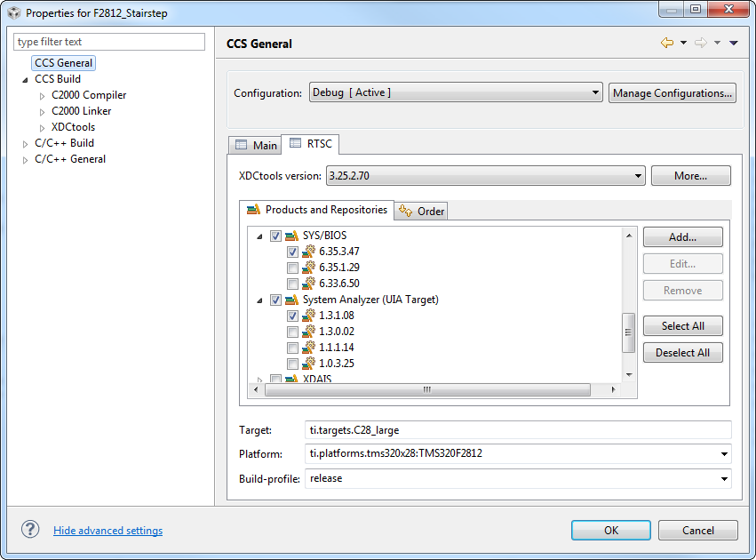
Task: Expand the C/C++ General node
Action: coord(25,160)
